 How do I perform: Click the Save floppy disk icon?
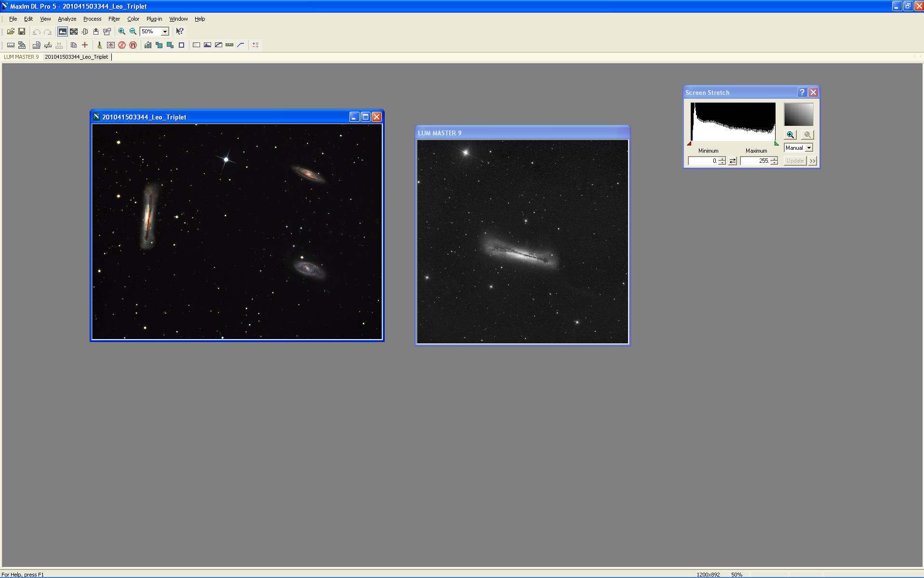click(x=22, y=31)
